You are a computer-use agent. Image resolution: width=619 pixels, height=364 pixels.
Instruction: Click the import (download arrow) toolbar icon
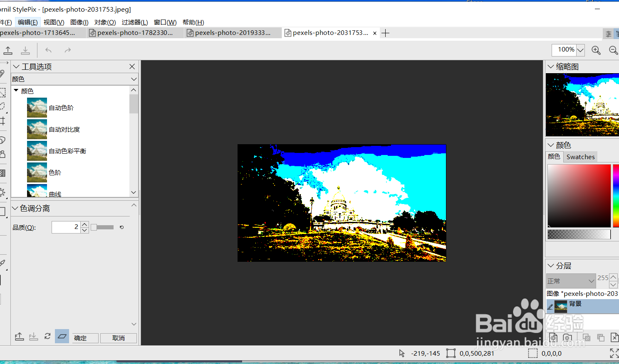(25, 50)
